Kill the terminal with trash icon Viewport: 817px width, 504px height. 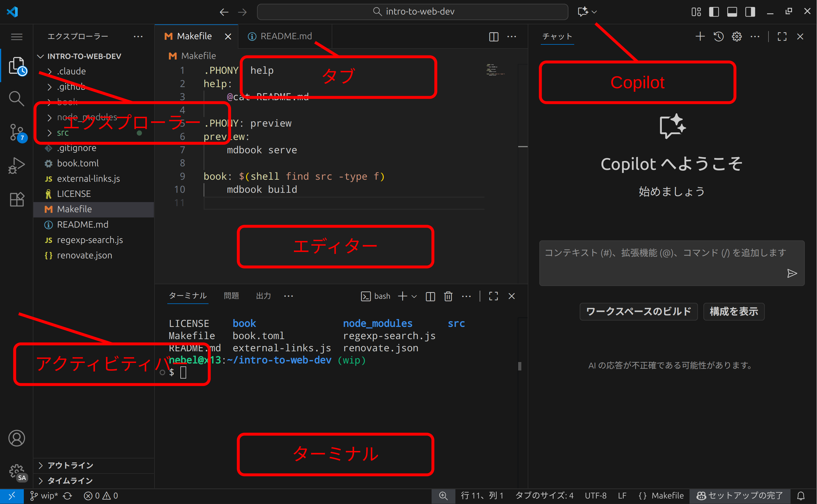pyautogui.click(x=448, y=296)
